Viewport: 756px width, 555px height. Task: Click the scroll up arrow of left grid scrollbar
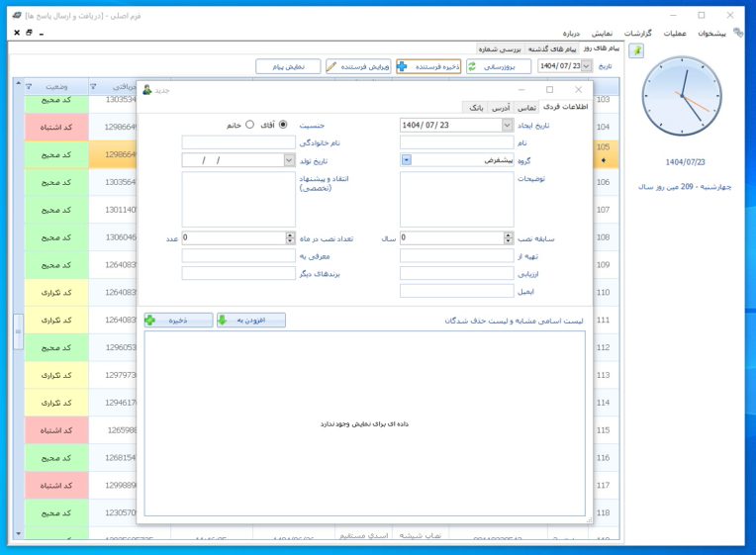19,83
